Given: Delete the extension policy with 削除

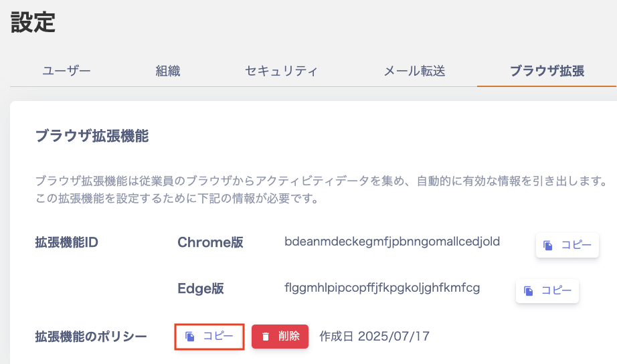Looking at the screenshot, I should point(280,337).
